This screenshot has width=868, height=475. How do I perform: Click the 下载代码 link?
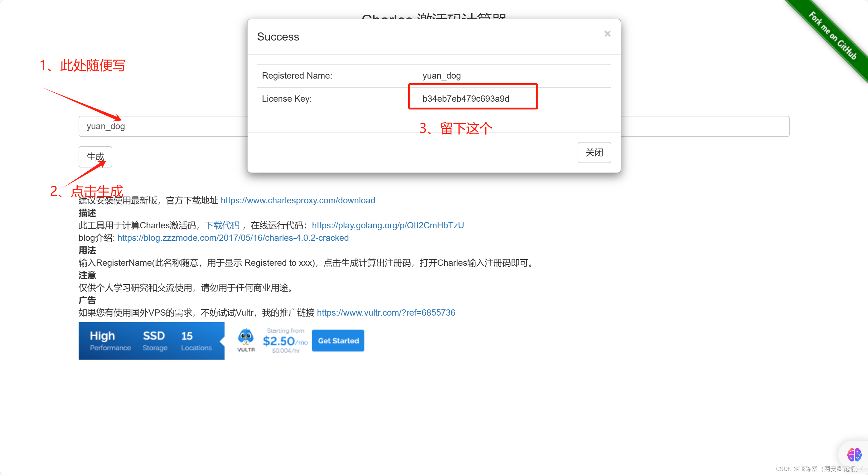pyautogui.click(x=222, y=225)
